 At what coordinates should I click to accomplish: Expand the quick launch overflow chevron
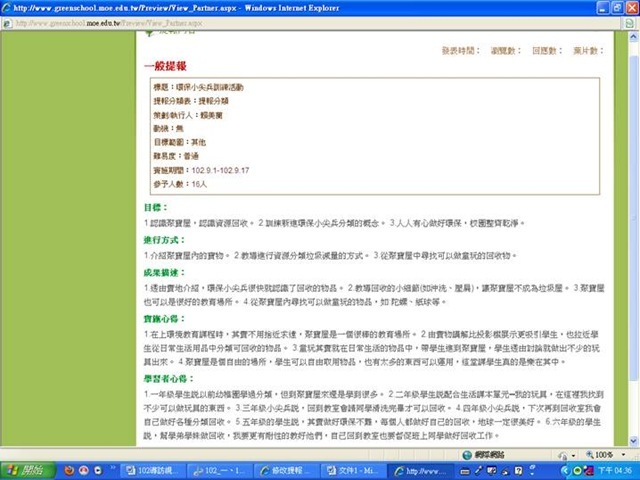[113, 468]
